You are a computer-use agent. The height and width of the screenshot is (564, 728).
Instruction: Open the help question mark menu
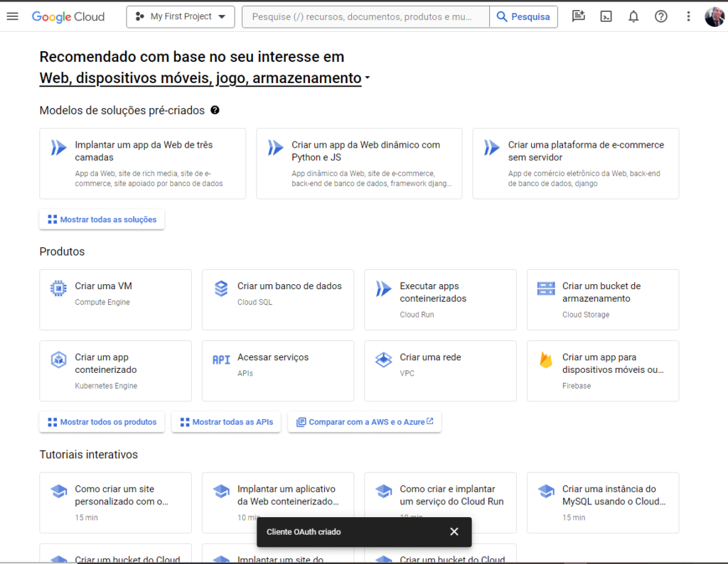coord(660,17)
